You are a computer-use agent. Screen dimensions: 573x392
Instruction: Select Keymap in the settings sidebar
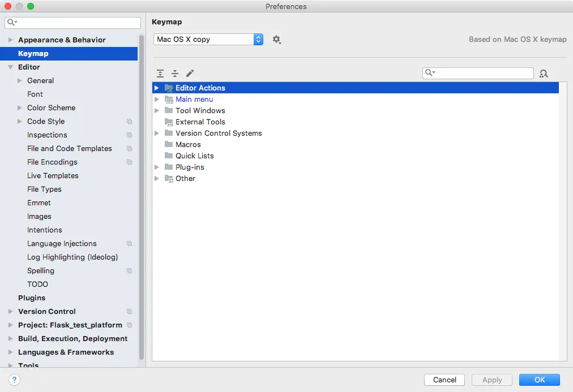(x=69, y=54)
